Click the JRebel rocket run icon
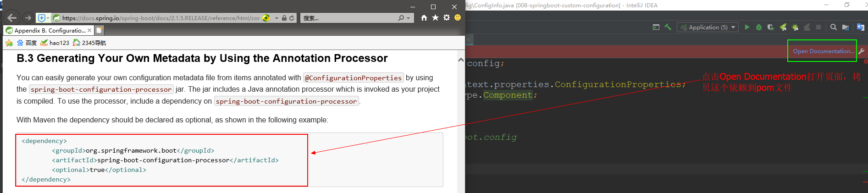Viewport: 868px width, 193px height. (x=783, y=28)
